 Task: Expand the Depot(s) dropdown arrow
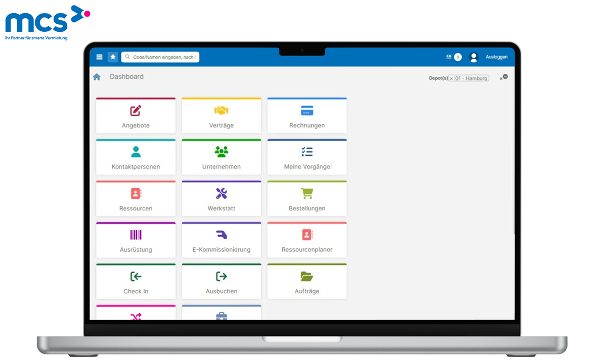pyautogui.click(x=504, y=77)
